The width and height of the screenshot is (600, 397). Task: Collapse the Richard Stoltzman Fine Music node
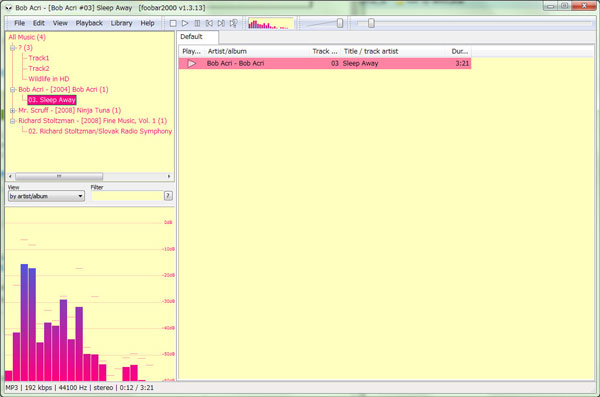[x=13, y=121]
